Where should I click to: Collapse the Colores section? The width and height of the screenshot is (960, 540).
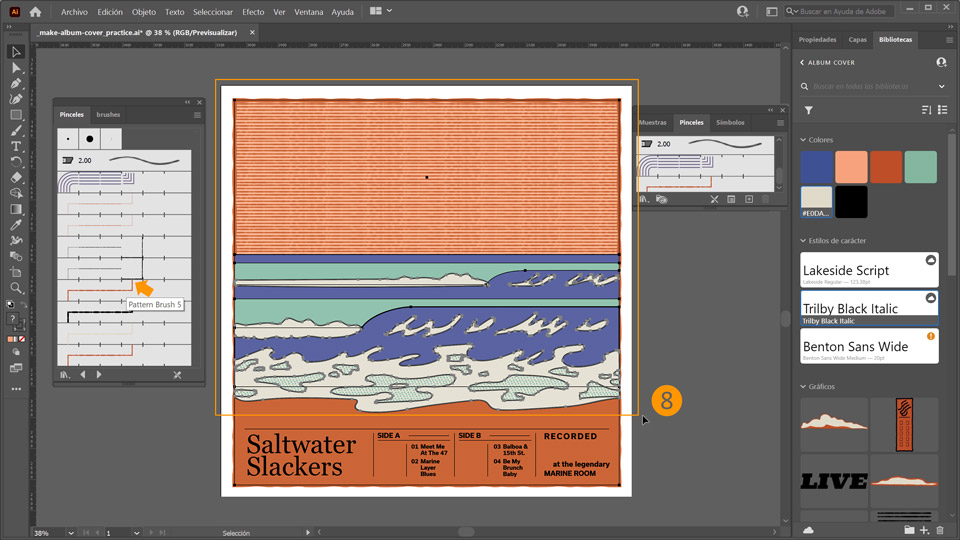(x=803, y=140)
